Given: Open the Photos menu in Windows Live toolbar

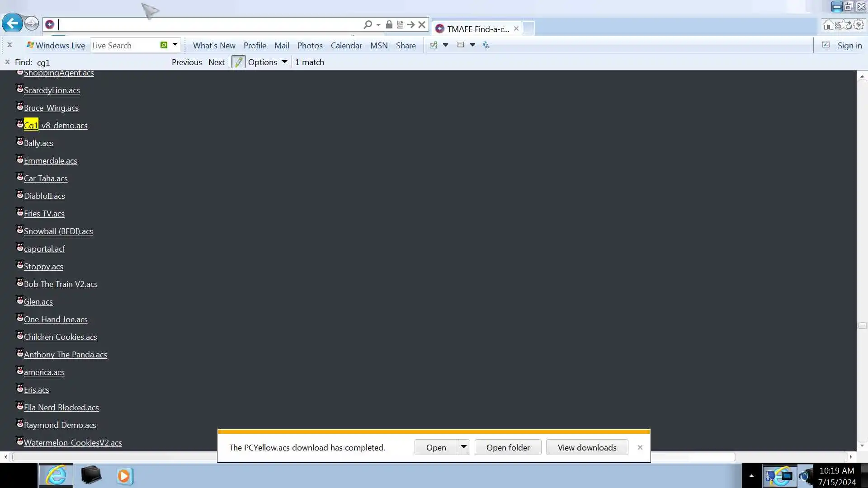Looking at the screenshot, I should pyautogui.click(x=310, y=45).
